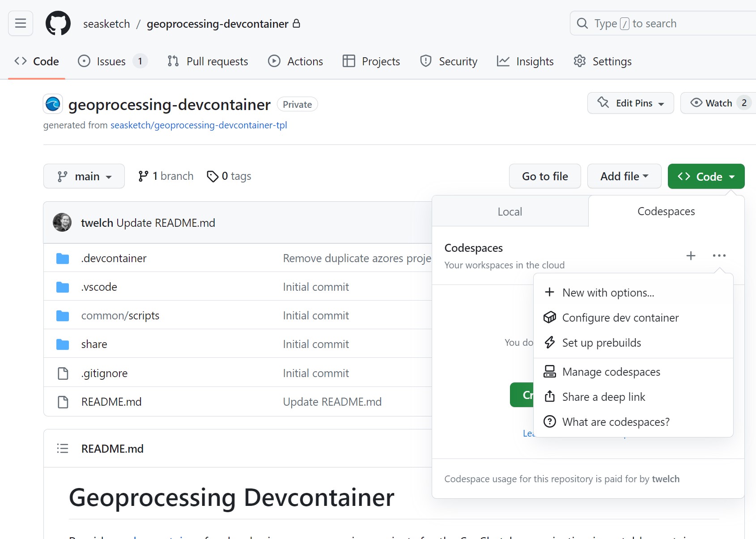Open the Add file dropdown
Screen dimensions: 756x539
pos(624,176)
